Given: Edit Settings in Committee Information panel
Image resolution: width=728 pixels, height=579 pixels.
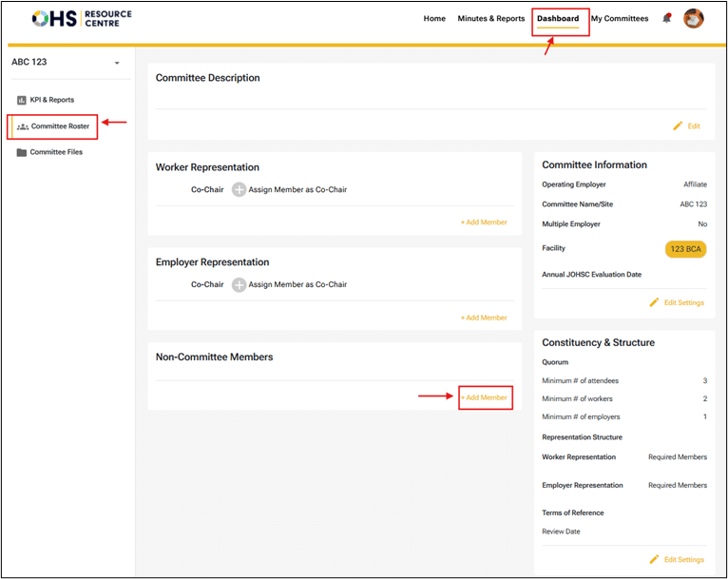Looking at the screenshot, I should coord(677,302).
